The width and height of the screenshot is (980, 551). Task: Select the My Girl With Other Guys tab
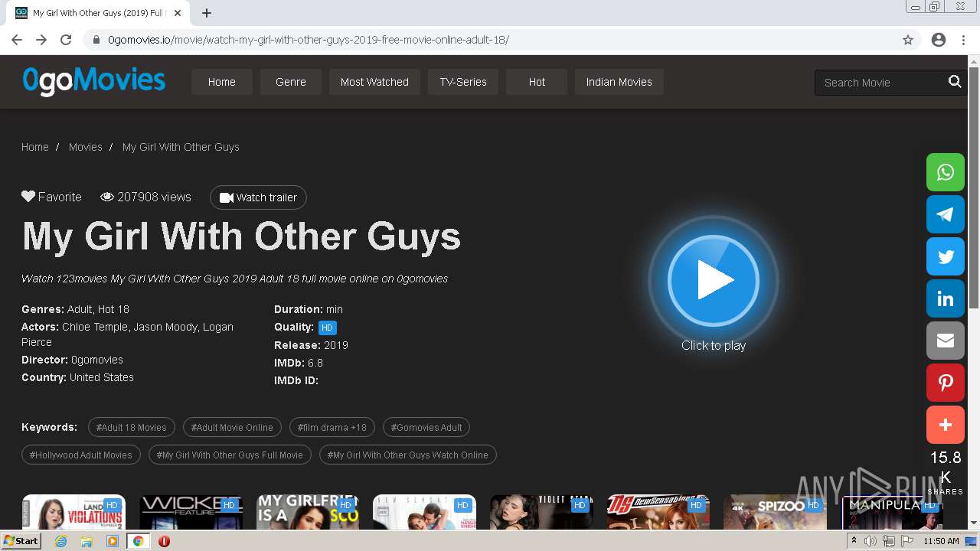[x=97, y=13]
